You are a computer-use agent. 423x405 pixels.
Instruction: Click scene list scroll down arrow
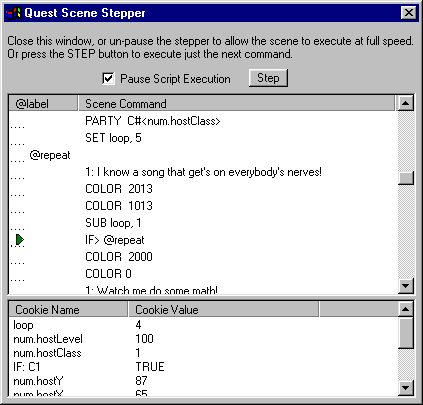406,286
